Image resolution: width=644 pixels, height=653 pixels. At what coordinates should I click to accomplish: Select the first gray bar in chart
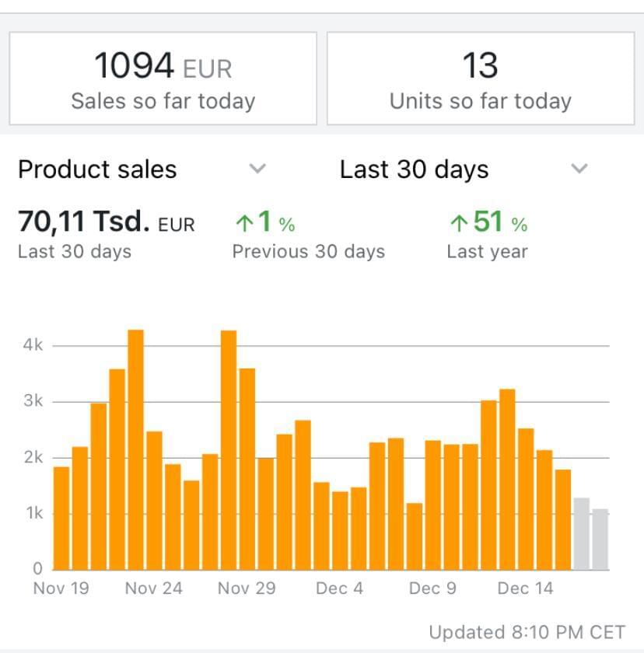[x=581, y=534]
